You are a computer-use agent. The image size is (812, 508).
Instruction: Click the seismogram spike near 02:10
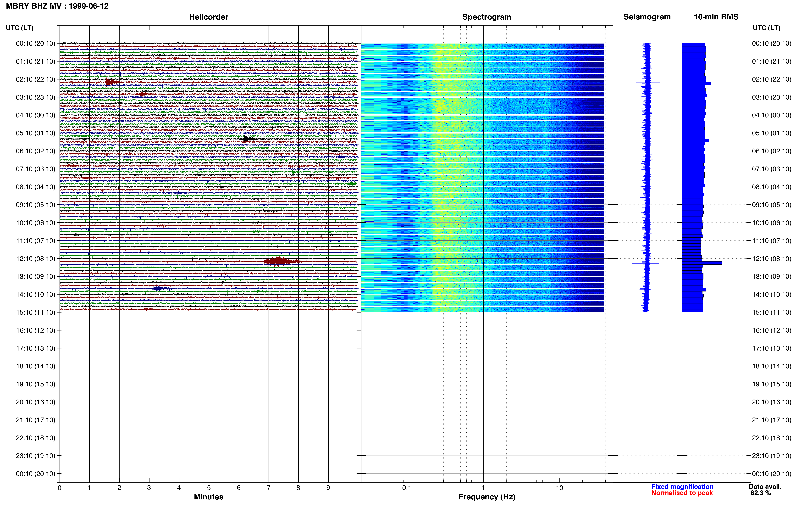click(x=647, y=82)
